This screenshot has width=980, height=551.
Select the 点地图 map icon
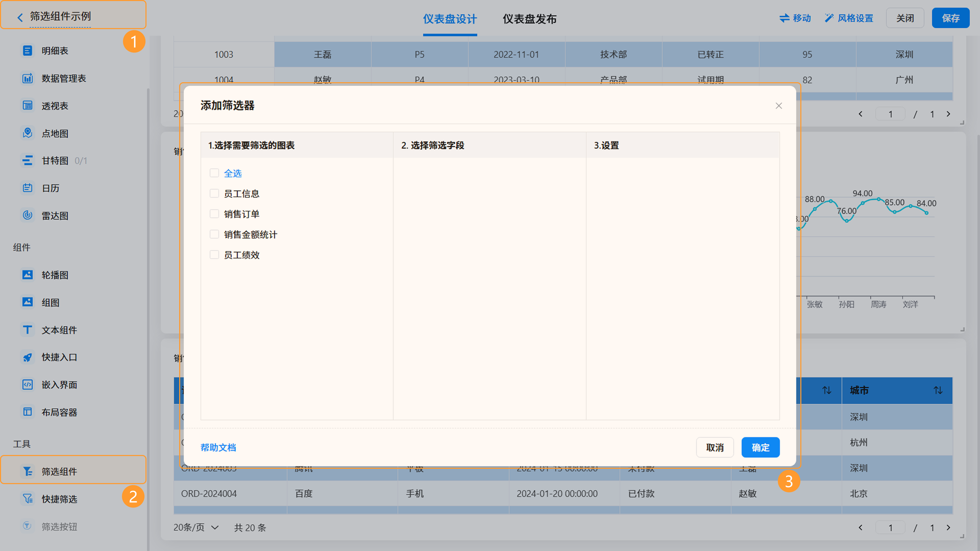[x=27, y=133]
